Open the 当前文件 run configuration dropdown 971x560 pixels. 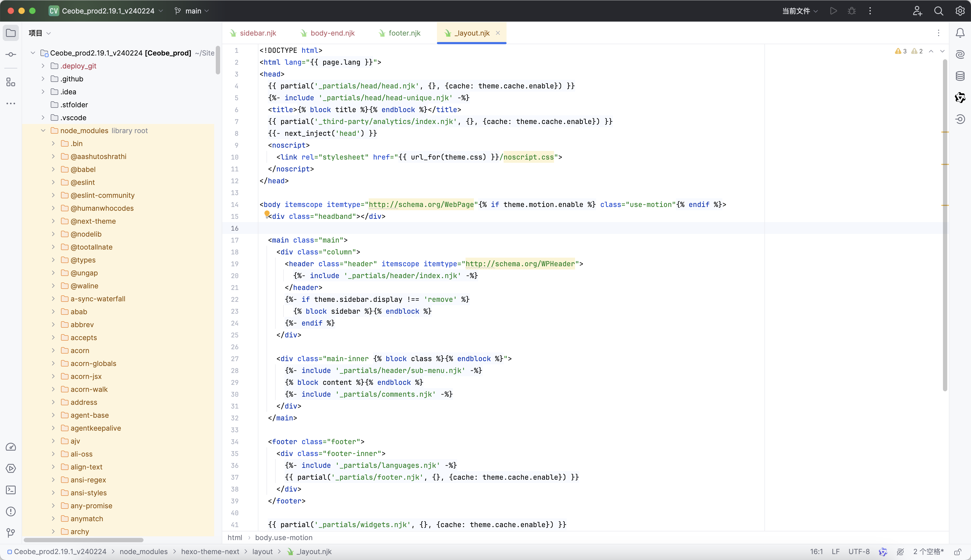pyautogui.click(x=800, y=11)
